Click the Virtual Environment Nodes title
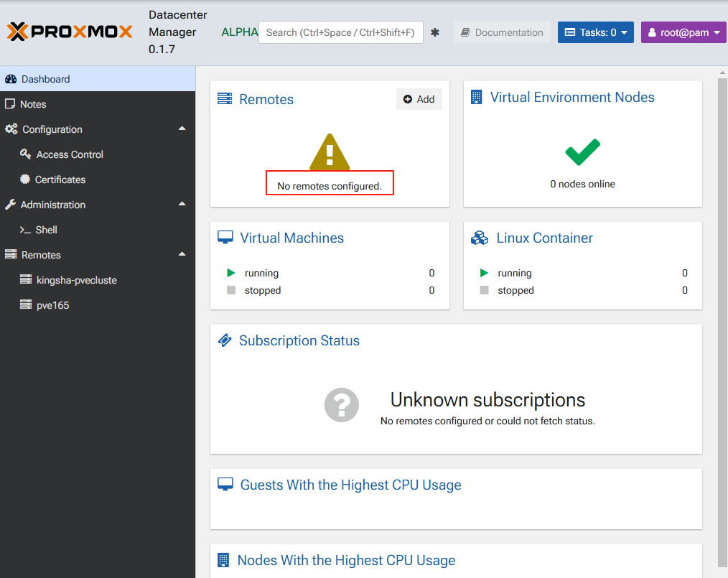Image resolution: width=728 pixels, height=578 pixels. click(x=572, y=97)
